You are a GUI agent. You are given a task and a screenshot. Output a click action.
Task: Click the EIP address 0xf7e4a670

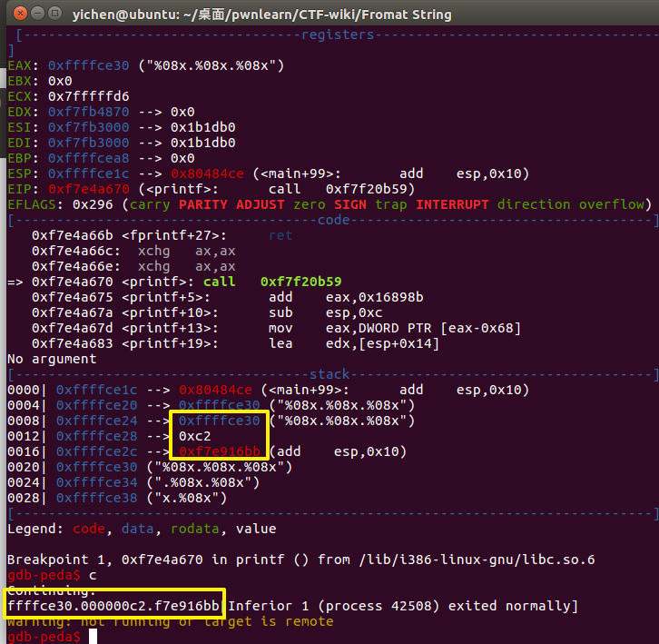(88, 189)
